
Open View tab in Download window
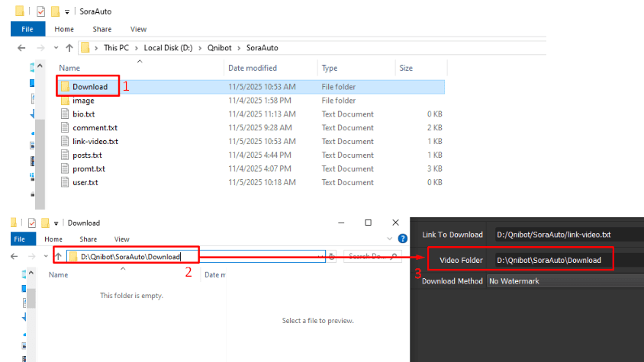click(x=121, y=239)
